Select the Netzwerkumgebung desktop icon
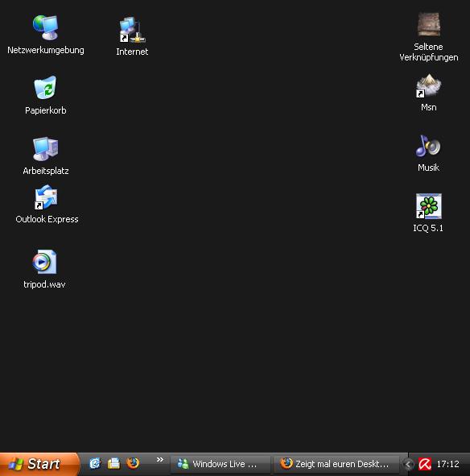This screenshot has width=470, height=476. 46,35
